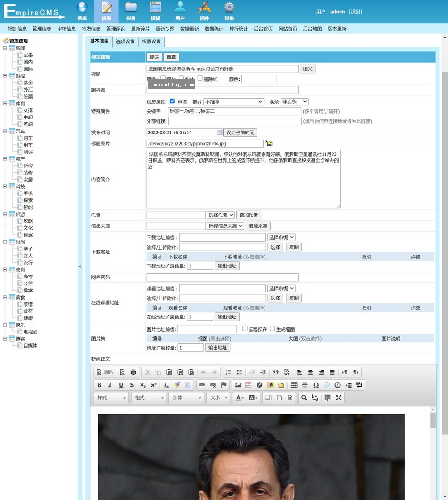Insert an image using the editor image icon
This screenshot has height=500, width=448.
point(238,385)
